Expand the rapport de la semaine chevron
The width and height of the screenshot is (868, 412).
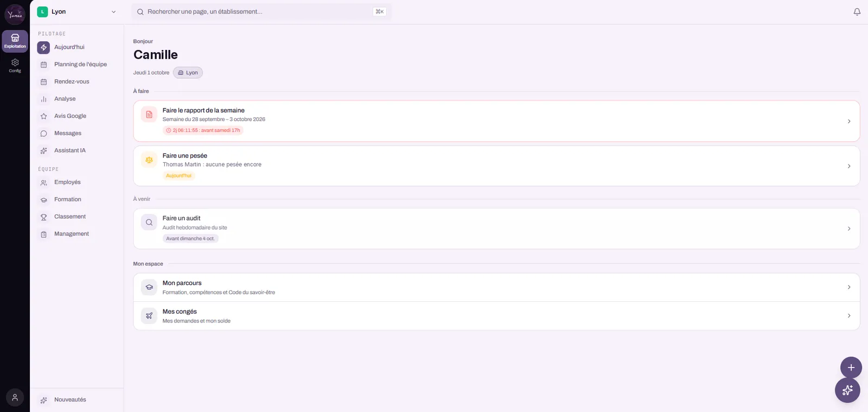tap(849, 121)
